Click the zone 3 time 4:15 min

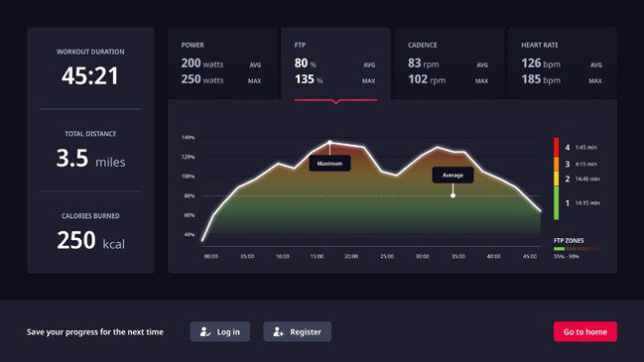pos(586,164)
